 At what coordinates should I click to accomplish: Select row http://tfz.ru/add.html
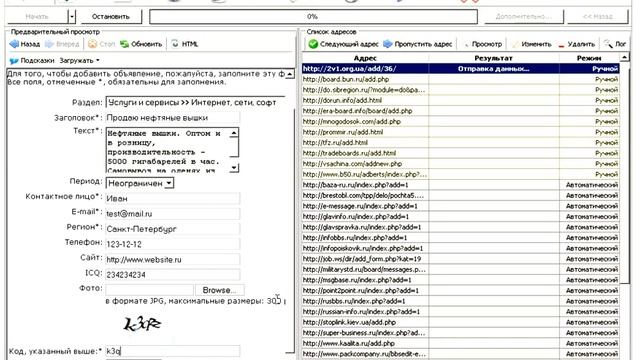click(x=461, y=142)
